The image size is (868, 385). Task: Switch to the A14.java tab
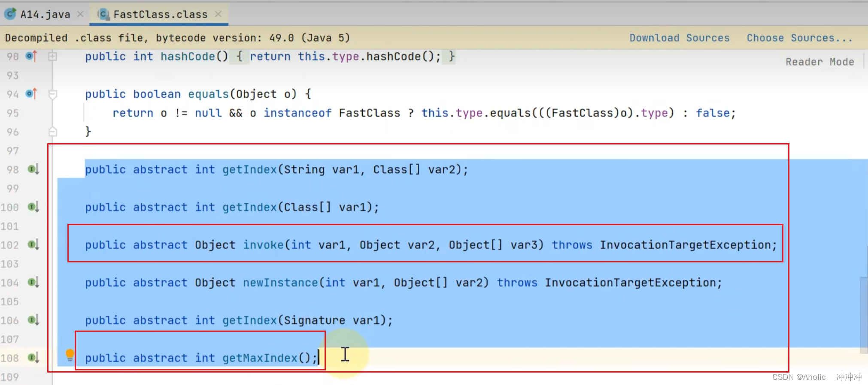click(x=45, y=15)
